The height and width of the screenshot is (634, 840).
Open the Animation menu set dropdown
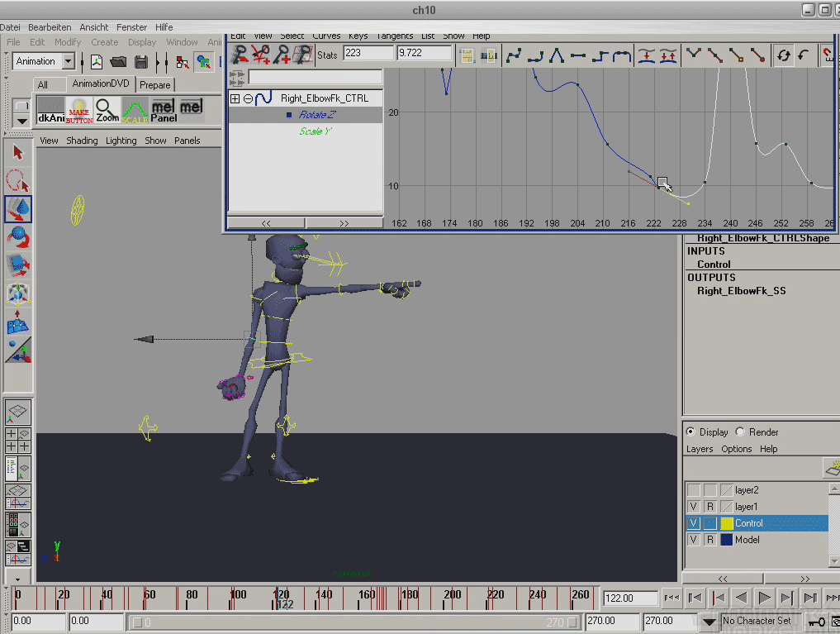[x=68, y=61]
